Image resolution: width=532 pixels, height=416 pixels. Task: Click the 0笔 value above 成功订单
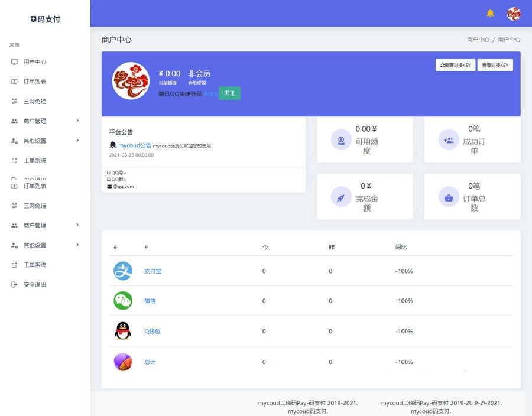(474, 129)
